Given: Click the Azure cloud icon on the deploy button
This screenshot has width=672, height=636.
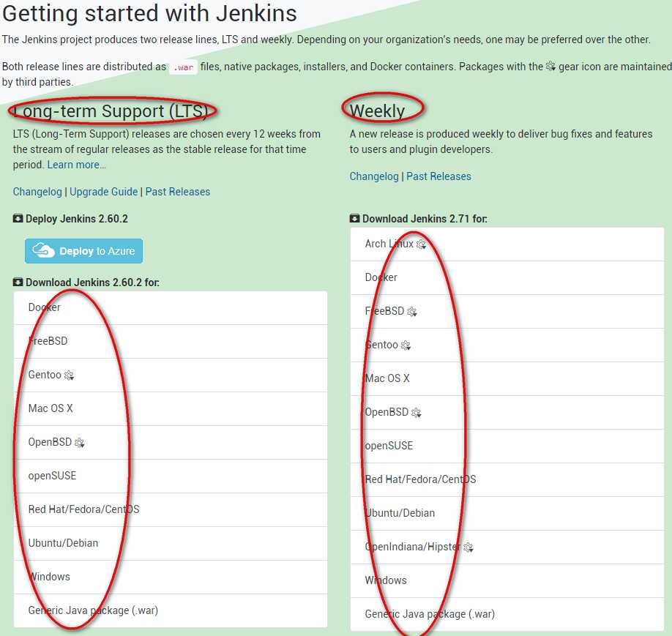Looking at the screenshot, I should click(43, 250).
